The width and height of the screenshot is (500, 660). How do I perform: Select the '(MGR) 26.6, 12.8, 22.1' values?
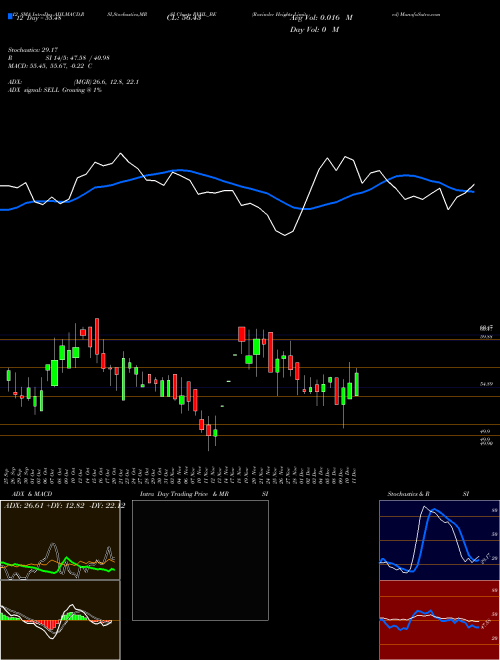[106, 82]
